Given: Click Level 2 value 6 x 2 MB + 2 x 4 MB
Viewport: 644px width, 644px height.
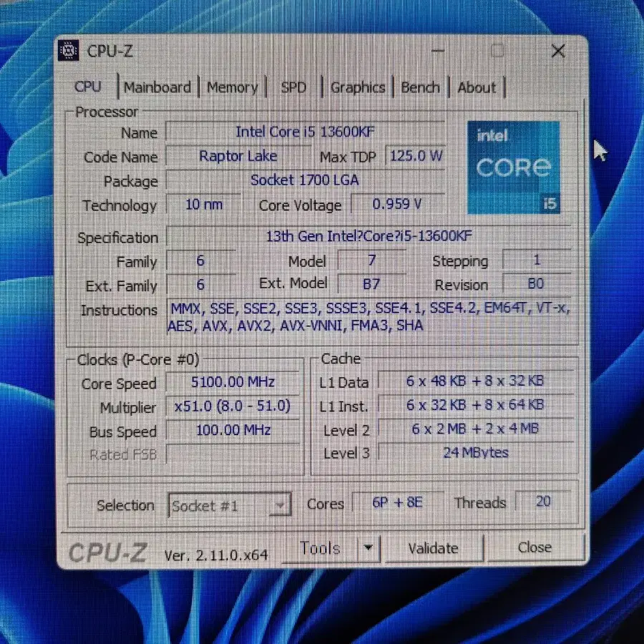Looking at the screenshot, I should coord(475,429).
